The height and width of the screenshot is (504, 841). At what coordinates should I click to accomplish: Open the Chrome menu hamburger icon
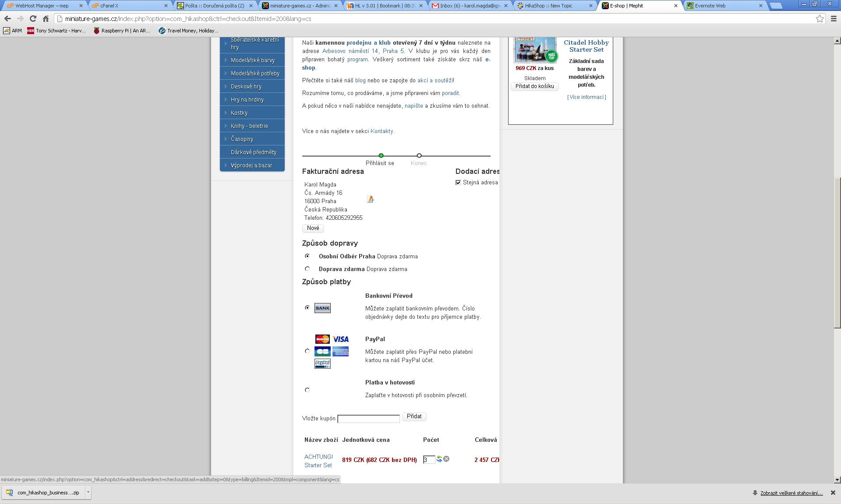[x=834, y=19]
